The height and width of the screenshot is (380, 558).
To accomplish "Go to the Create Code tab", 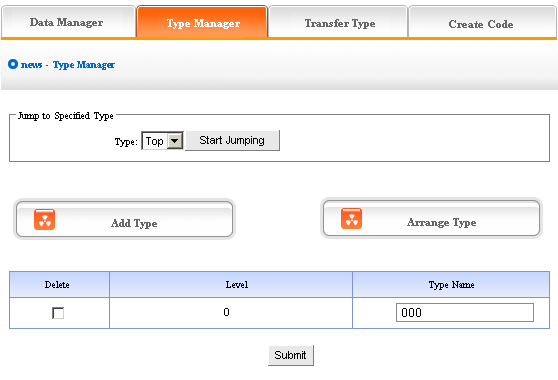I will 482,22.
